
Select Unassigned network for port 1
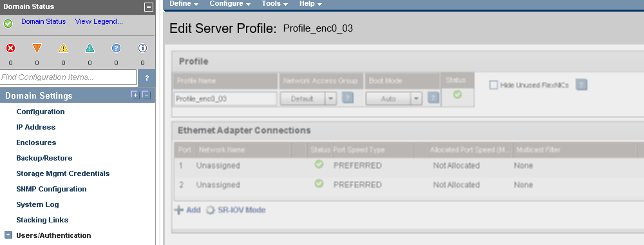click(x=218, y=166)
